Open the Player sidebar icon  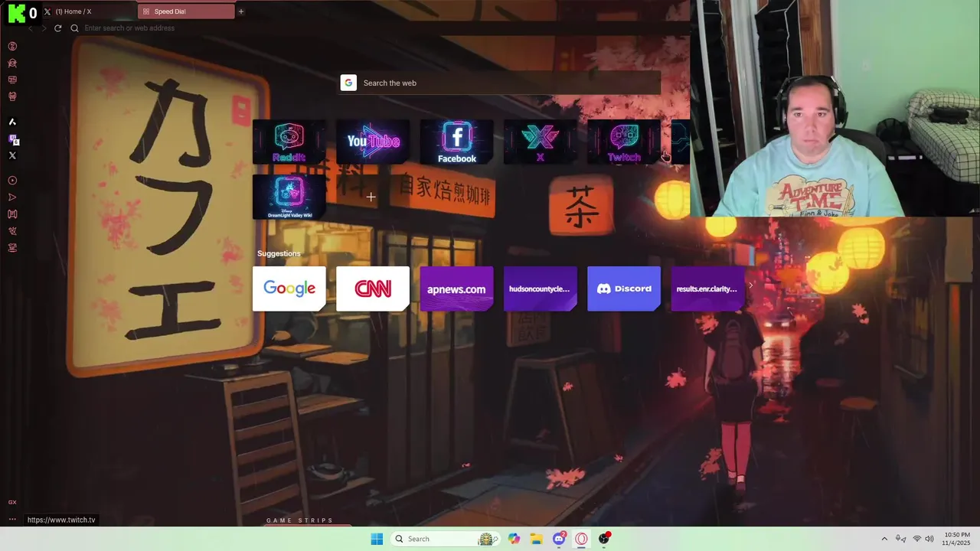click(12, 181)
